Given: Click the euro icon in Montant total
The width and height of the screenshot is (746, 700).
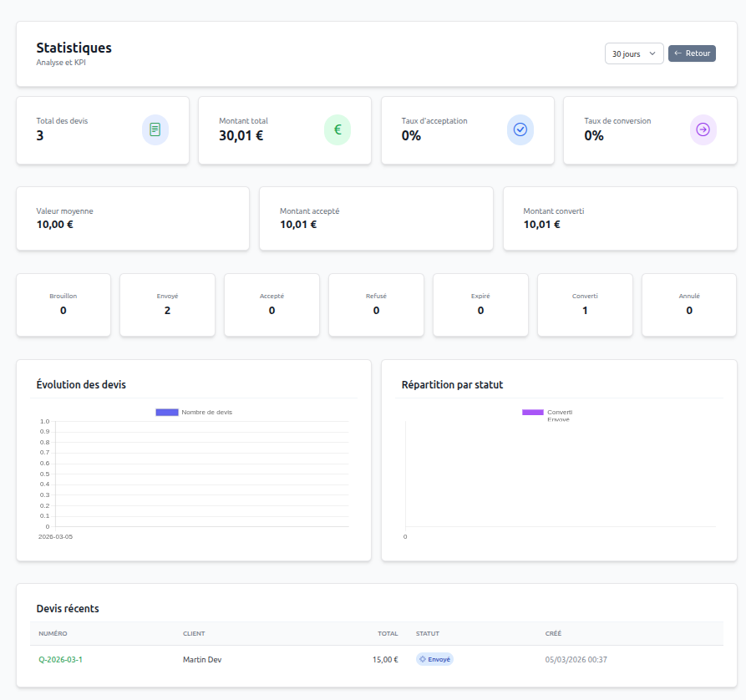Looking at the screenshot, I should click(x=337, y=129).
